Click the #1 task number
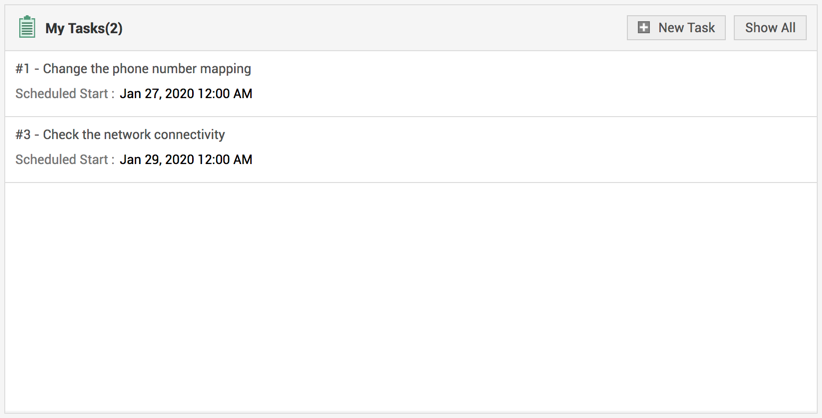Viewport: 822px width, 418px height. (23, 69)
